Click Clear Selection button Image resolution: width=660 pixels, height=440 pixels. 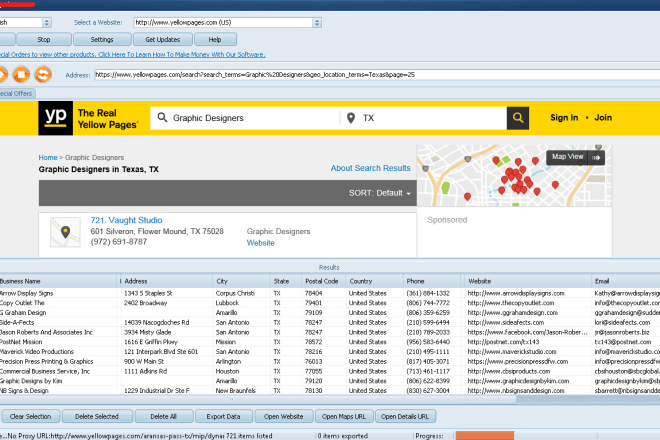click(30, 416)
